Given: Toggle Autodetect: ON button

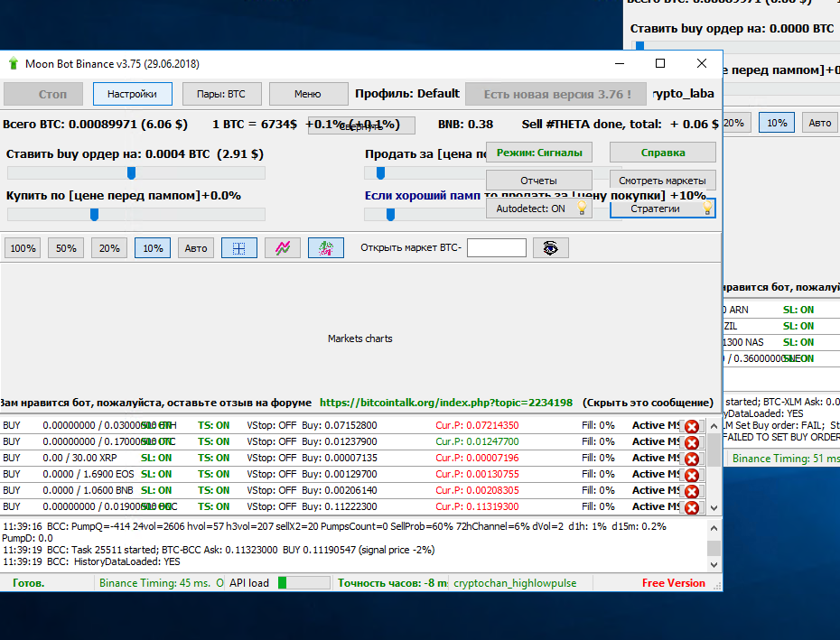Looking at the screenshot, I should (x=539, y=209).
